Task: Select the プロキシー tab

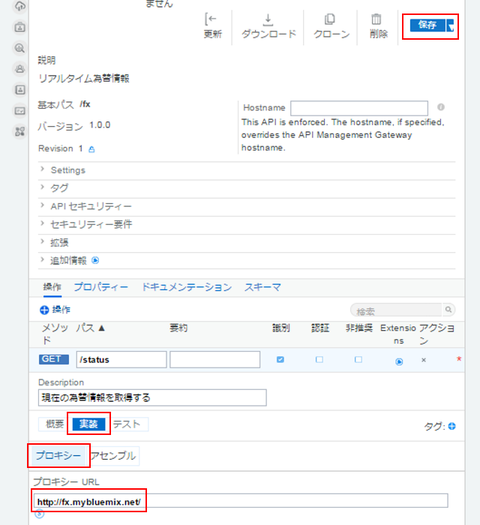Action: [59, 456]
